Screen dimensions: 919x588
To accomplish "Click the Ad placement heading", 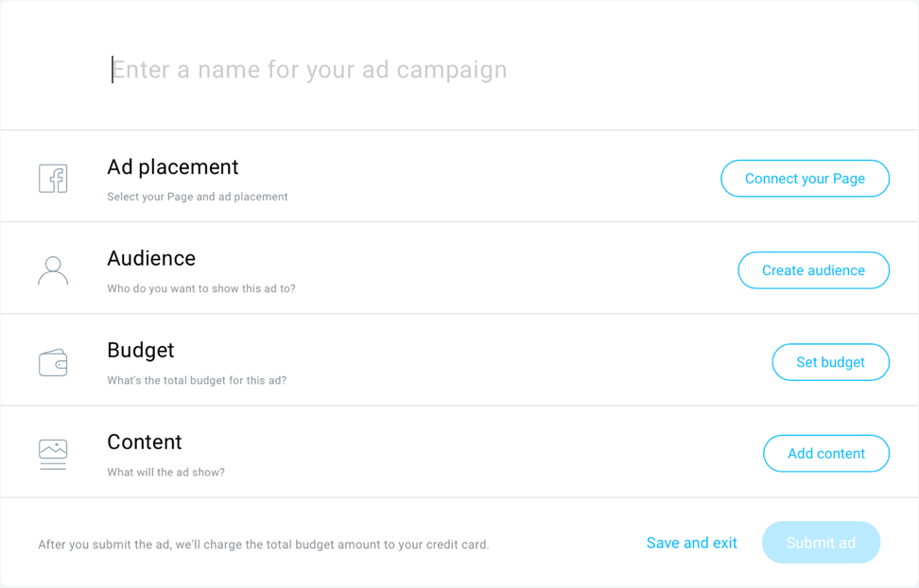I will (x=173, y=167).
